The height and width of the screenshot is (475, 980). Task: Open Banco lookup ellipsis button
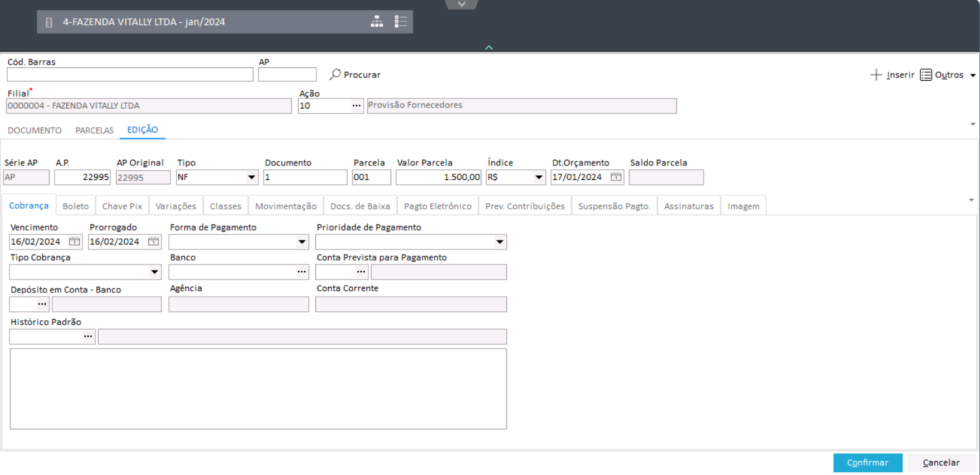(x=301, y=272)
